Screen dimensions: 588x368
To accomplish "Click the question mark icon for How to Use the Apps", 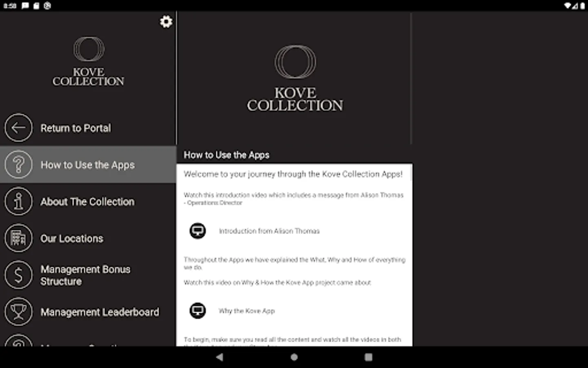I will [x=18, y=164].
